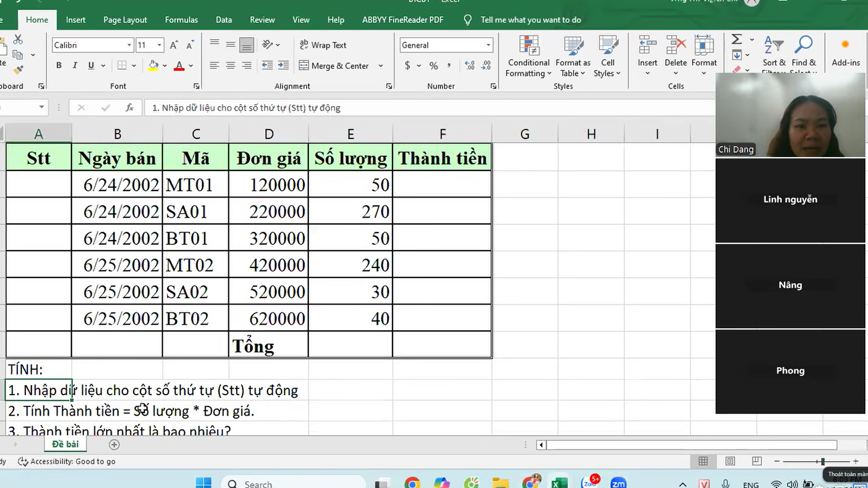Screen dimensions: 868x488
Task: Decrease indent in the Alignment group
Action: coord(267,66)
